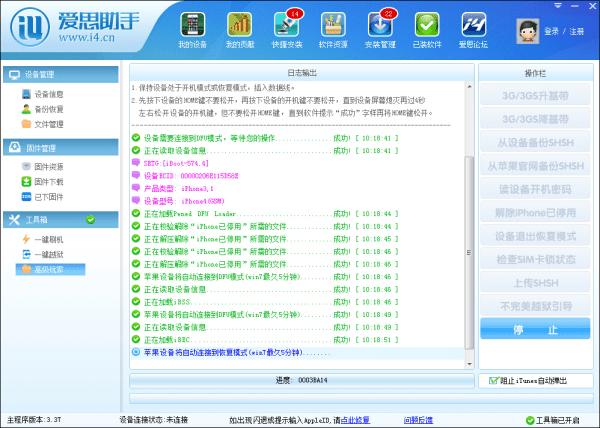Click the 不完美越狱引导 button
The height and width of the screenshot is (428, 600).
click(535, 306)
